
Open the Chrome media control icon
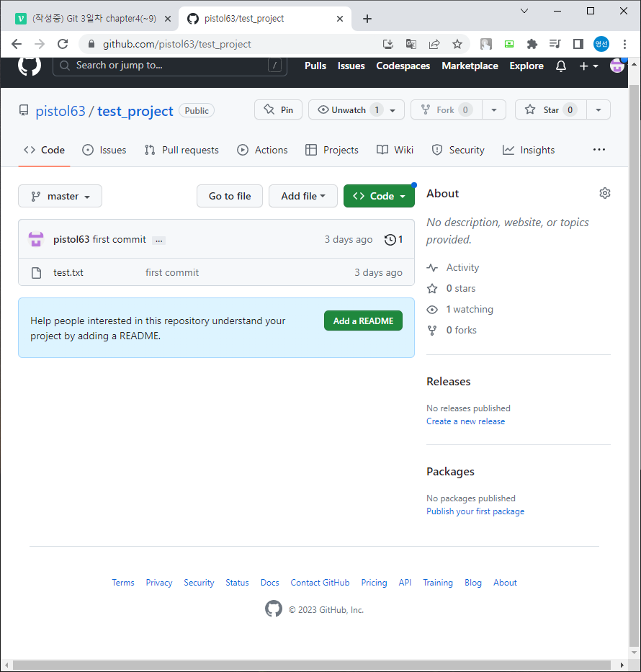(x=555, y=44)
